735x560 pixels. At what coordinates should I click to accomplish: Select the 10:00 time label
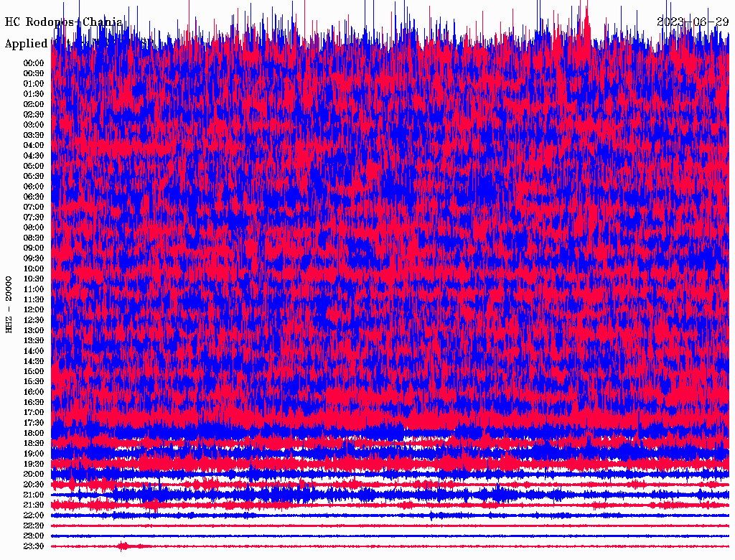[x=34, y=269]
